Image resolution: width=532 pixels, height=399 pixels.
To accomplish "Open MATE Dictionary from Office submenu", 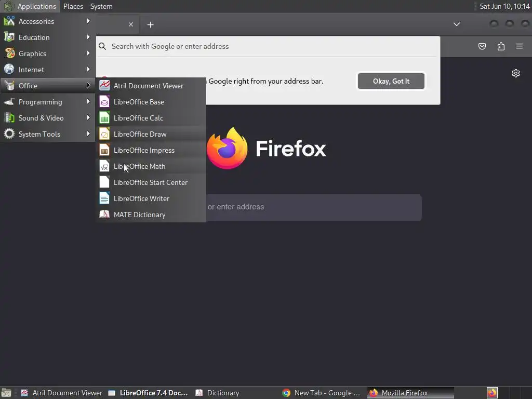I will 151,215.
